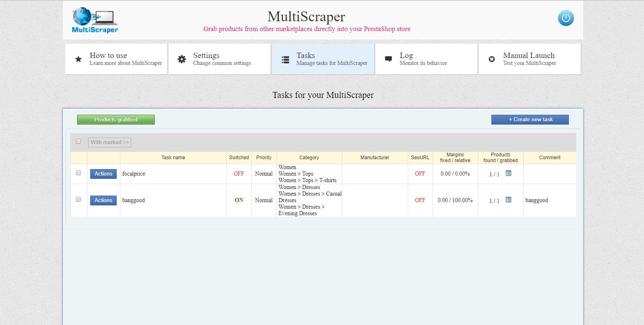Open Actions menu for banggood
644x325 pixels.
pyautogui.click(x=103, y=200)
